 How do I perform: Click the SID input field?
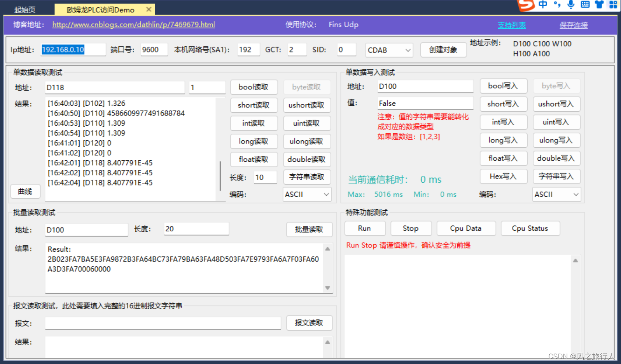coord(346,50)
